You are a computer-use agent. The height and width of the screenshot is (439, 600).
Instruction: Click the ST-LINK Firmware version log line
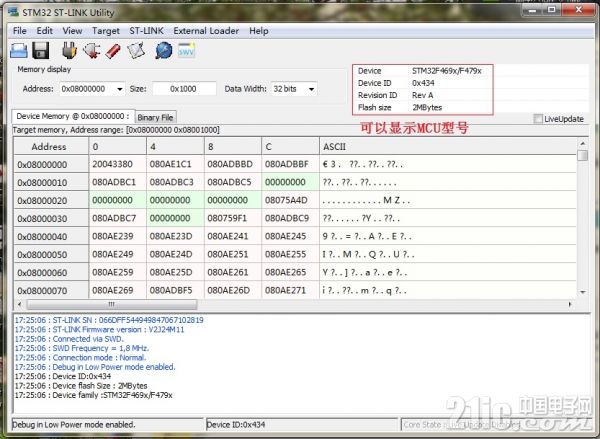[99, 330]
